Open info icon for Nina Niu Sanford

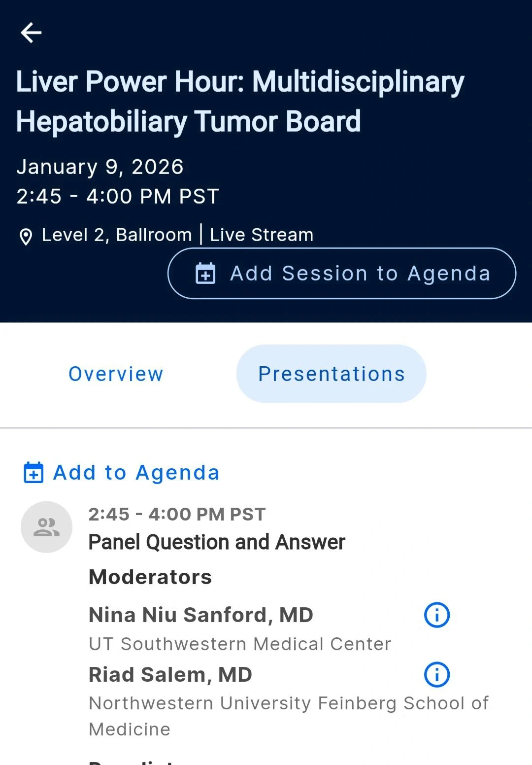pyautogui.click(x=436, y=615)
